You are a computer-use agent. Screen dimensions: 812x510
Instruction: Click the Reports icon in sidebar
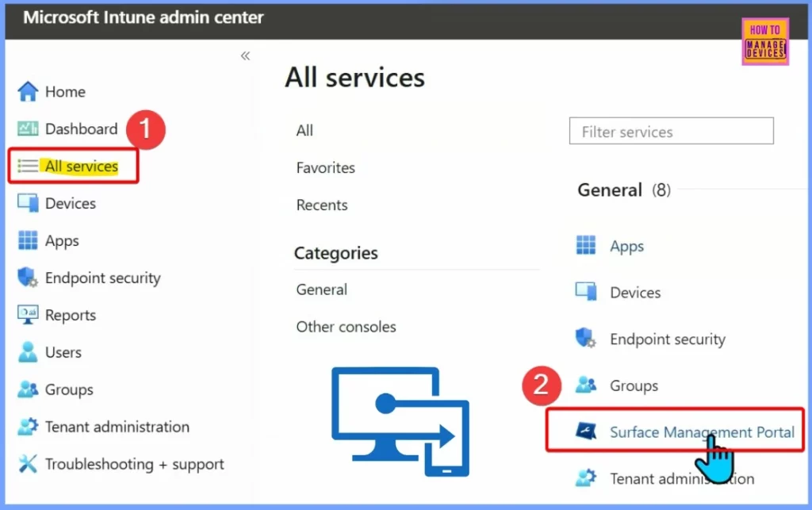point(28,315)
